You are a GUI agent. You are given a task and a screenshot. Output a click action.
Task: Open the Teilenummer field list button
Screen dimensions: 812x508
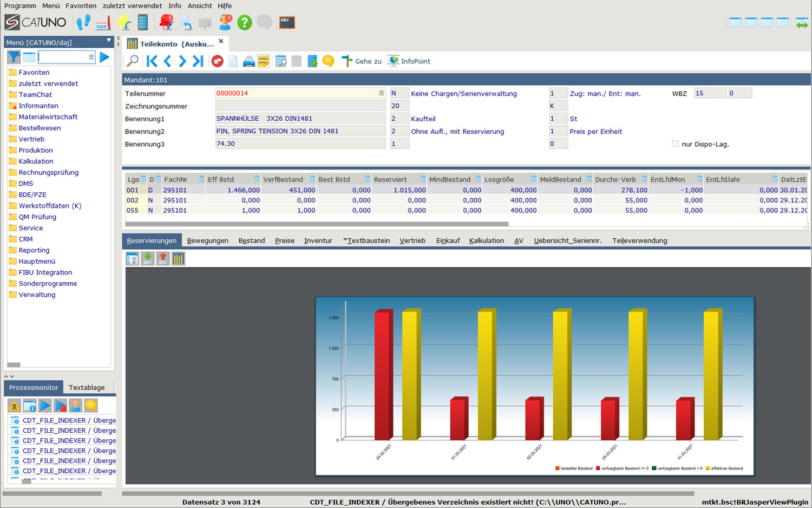381,93
